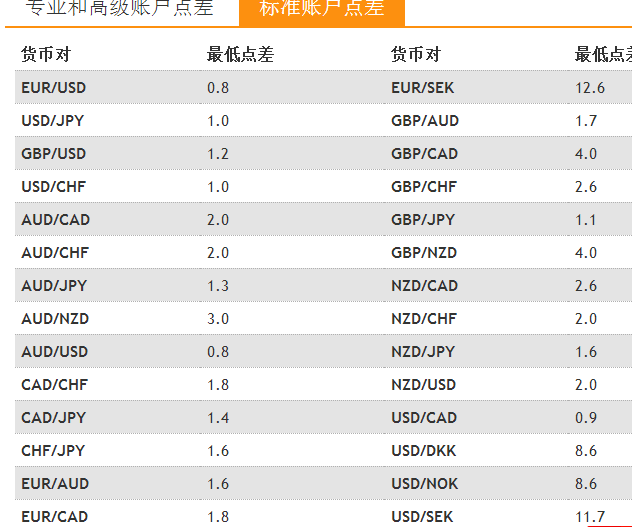Click USD/CAD spread value 0.9
Viewport: 632px width, 527px height.
586,418
